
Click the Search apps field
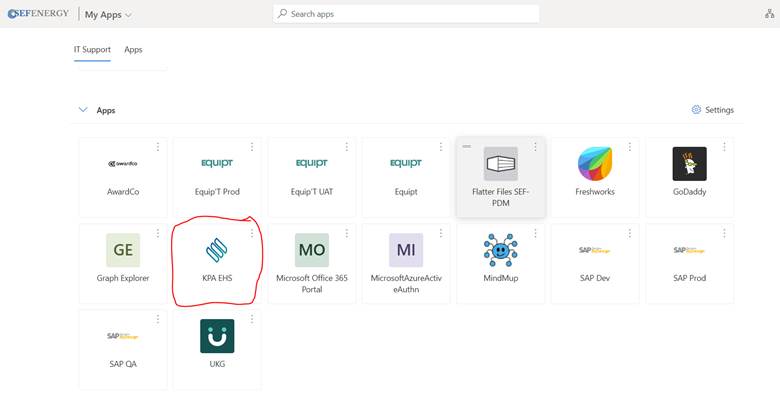(406, 14)
